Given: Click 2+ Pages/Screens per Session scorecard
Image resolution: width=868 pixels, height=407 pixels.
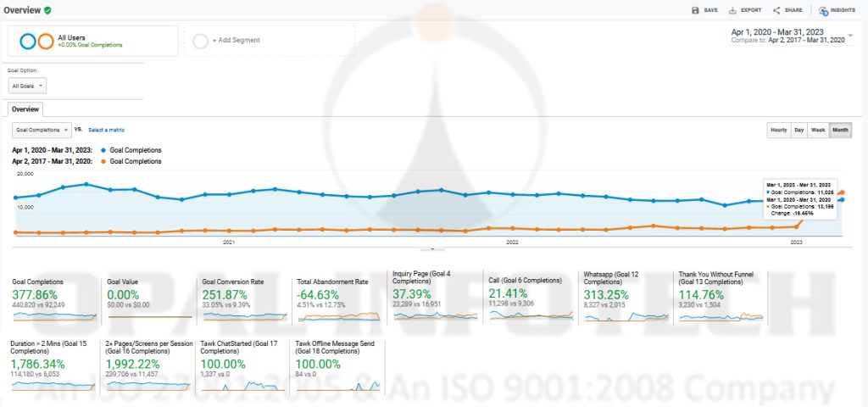Looking at the screenshot, I should [150, 366].
